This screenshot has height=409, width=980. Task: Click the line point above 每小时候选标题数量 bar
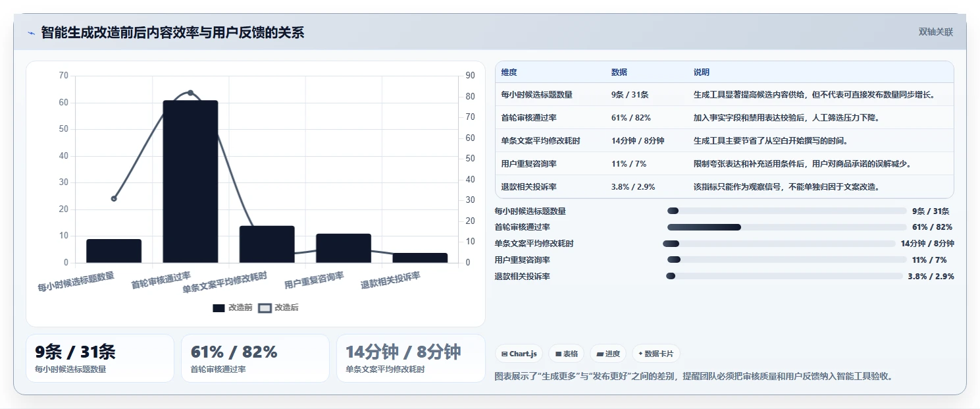tap(114, 198)
